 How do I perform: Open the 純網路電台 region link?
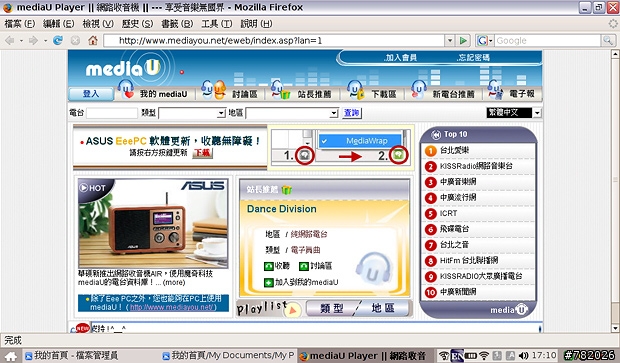pos(309,234)
